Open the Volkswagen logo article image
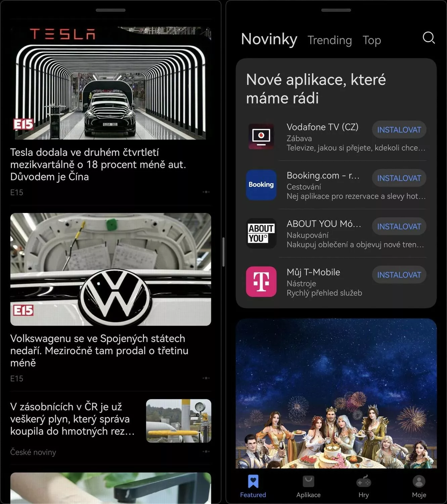Viewport: 447px width, 504px height. (x=111, y=269)
